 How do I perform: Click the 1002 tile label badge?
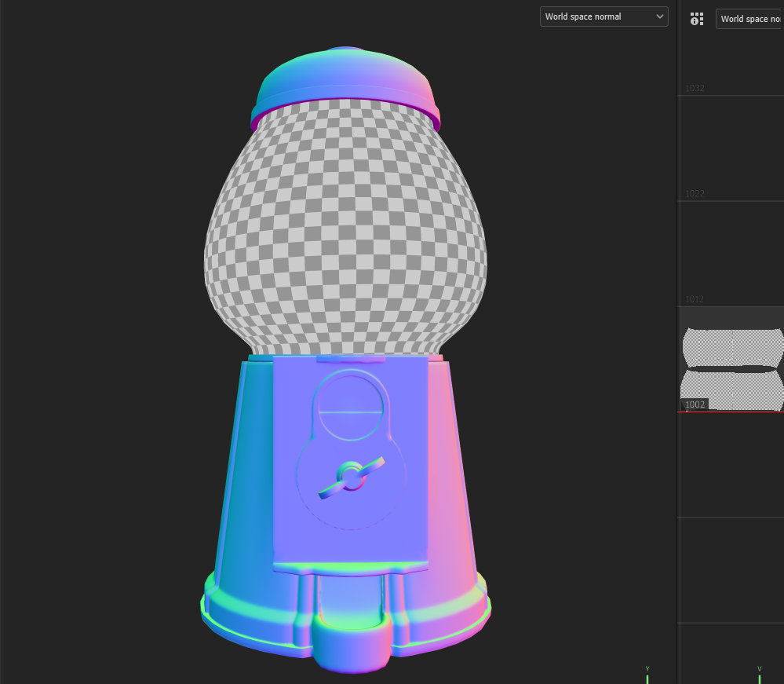pyautogui.click(x=694, y=404)
